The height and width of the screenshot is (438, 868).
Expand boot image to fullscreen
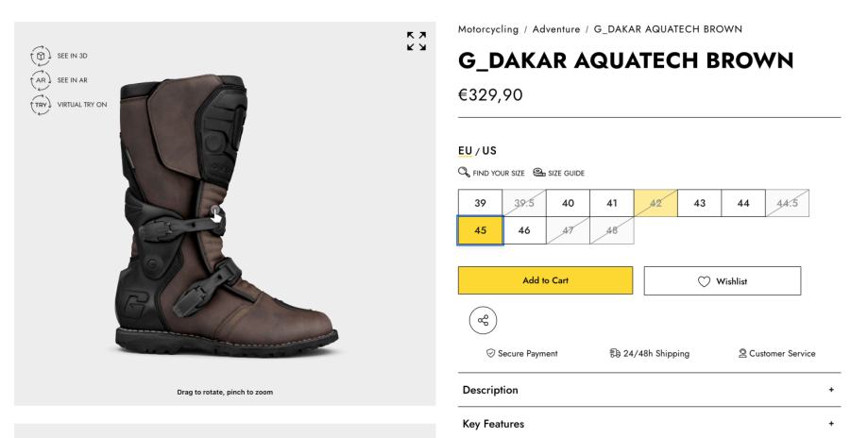(416, 42)
